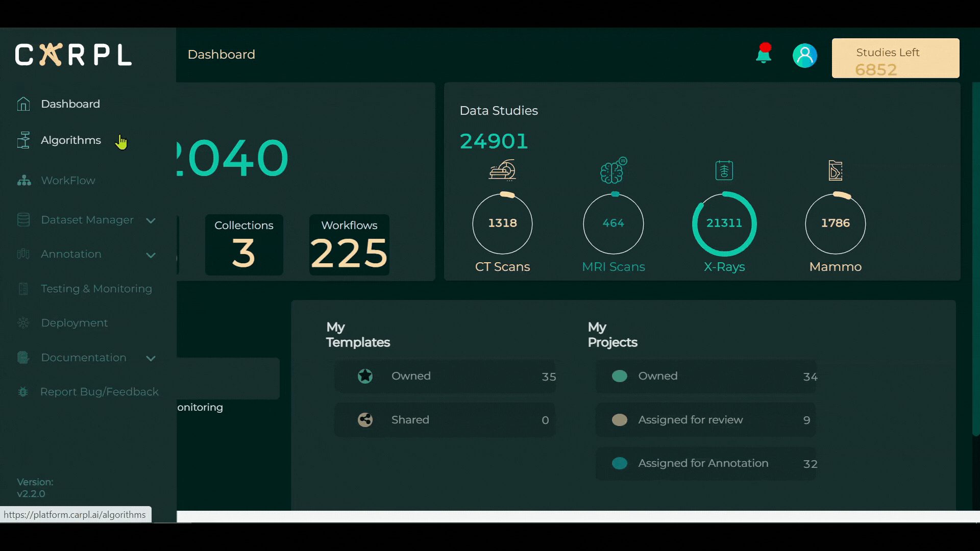Open the Workflows 225 card
Viewport: 980px width, 551px height.
pyautogui.click(x=349, y=245)
